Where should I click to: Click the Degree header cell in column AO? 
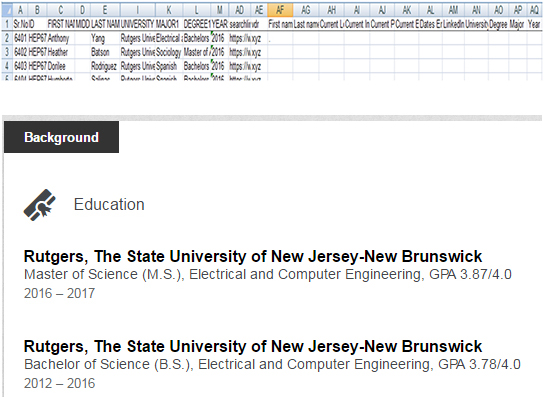pyautogui.click(x=498, y=24)
